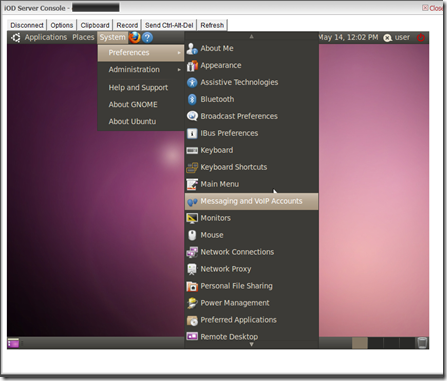Click the Bluetooth icon in the menu
447x381 pixels.
click(x=192, y=99)
